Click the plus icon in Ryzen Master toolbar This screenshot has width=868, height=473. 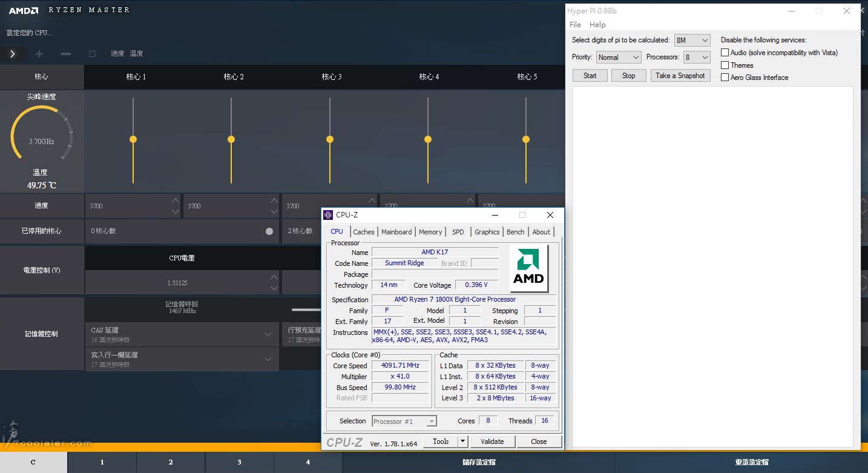click(x=39, y=54)
